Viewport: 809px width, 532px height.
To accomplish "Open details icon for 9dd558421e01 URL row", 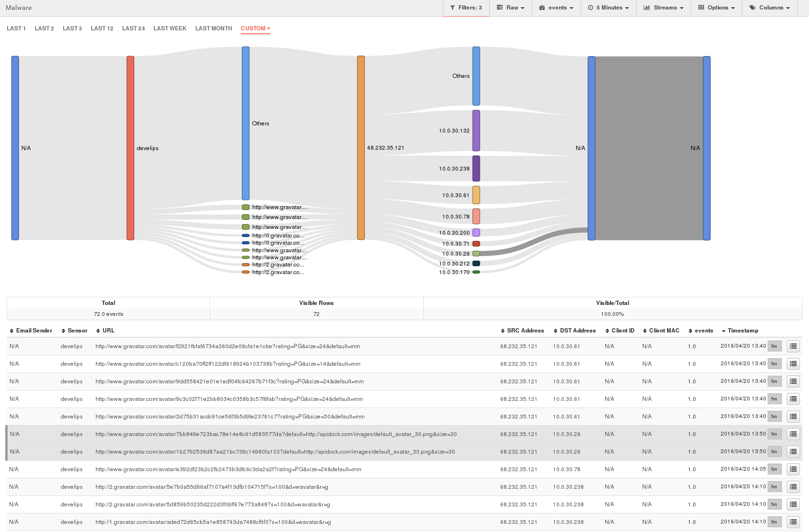I will coord(793,381).
